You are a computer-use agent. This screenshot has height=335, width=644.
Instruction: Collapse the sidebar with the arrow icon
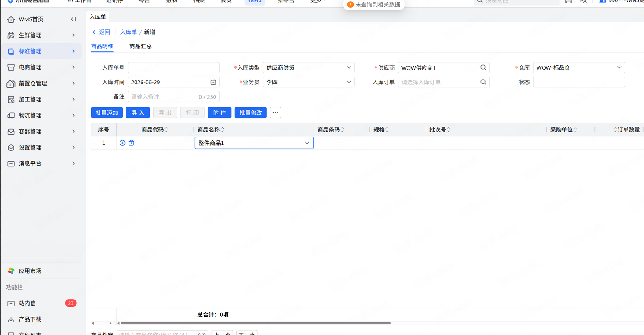pos(73,19)
